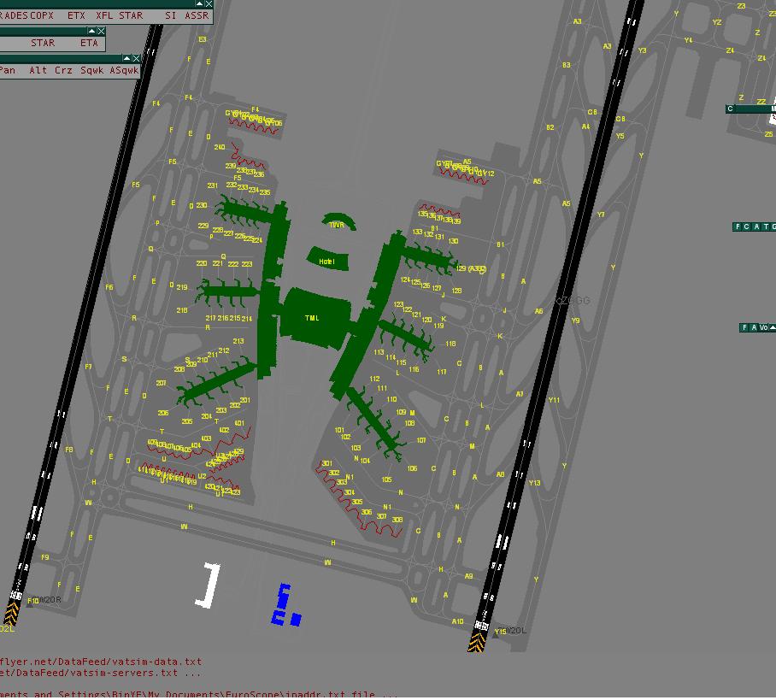Toggle the F button in FCATG panel
The height and width of the screenshot is (700, 776).
click(738, 227)
